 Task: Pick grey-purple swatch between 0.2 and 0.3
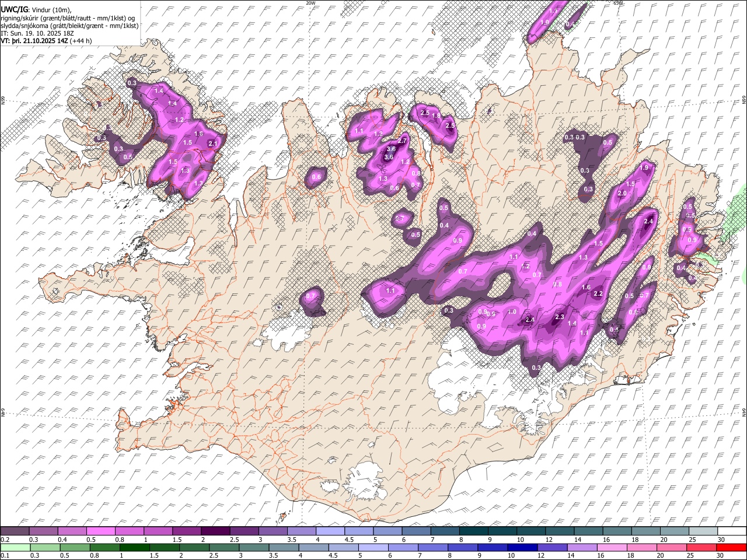[x=15, y=531]
